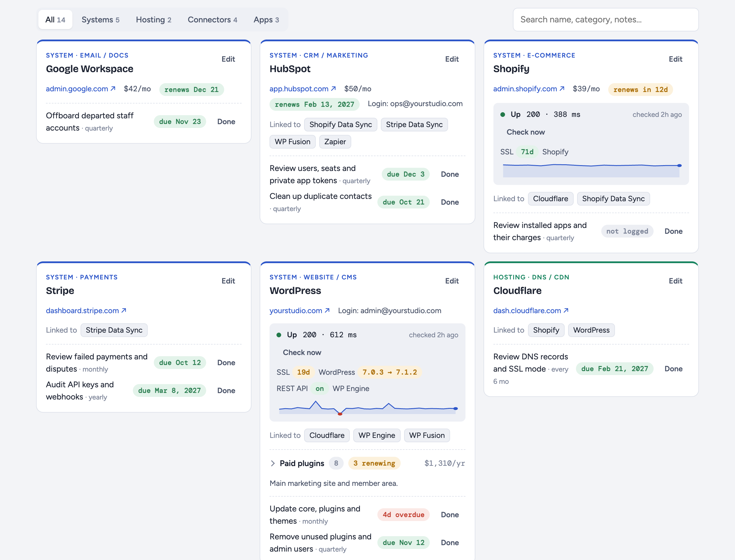Click external arrow beside yourstudio.com
The image size is (735, 560).
[327, 310]
